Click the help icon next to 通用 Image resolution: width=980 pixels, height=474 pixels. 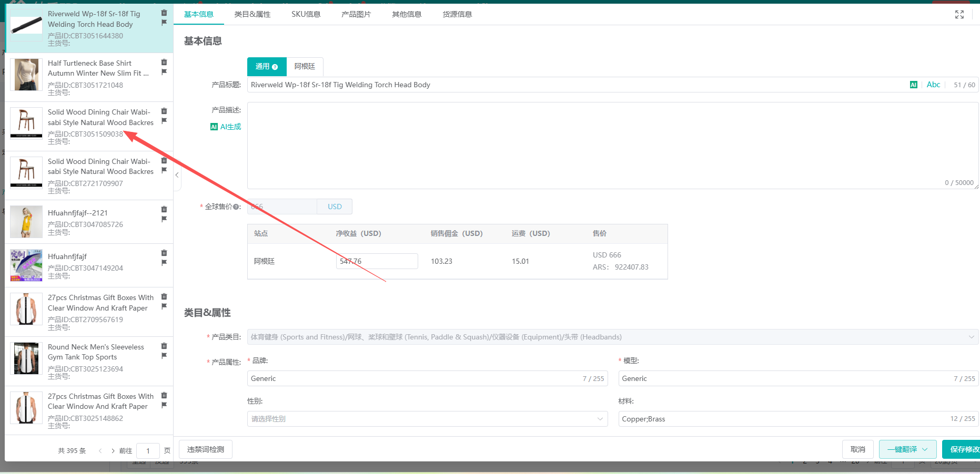(275, 67)
